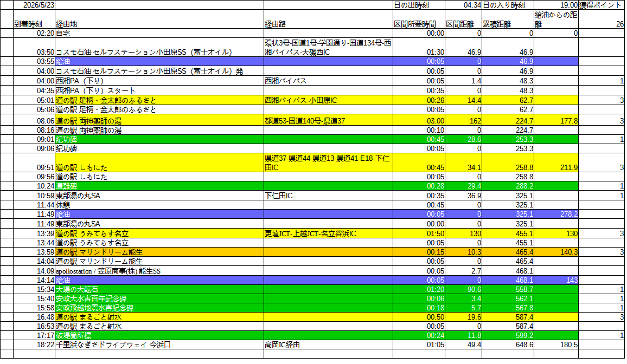Screen dimensions: 627x364
Task: Click the 獲得ポイント header cell
Action: (x=602, y=5)
